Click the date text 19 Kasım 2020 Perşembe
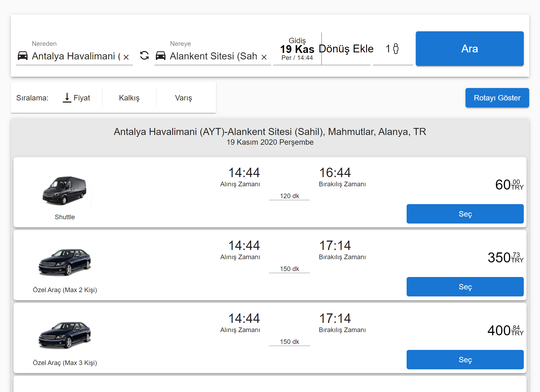 (x=270, y=142)
